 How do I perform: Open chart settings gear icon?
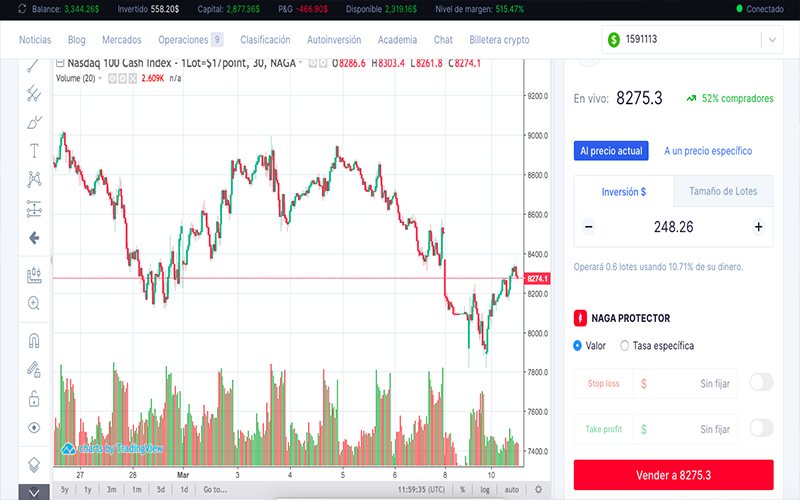point(538,490)
